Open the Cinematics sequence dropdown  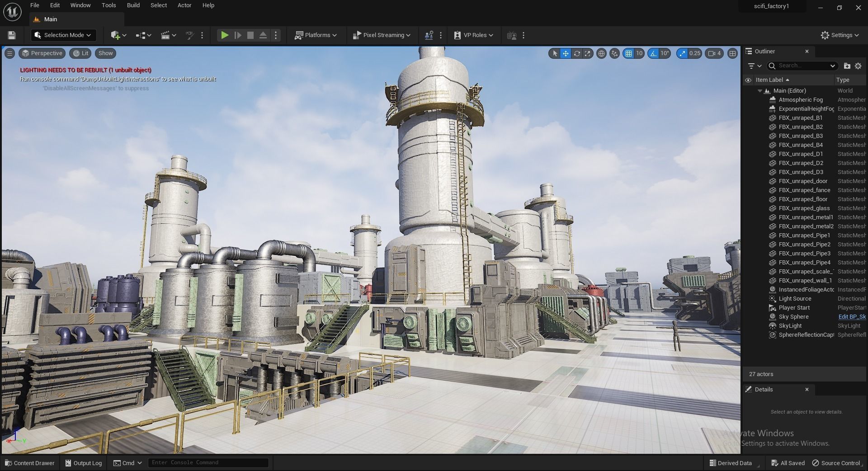169,35
